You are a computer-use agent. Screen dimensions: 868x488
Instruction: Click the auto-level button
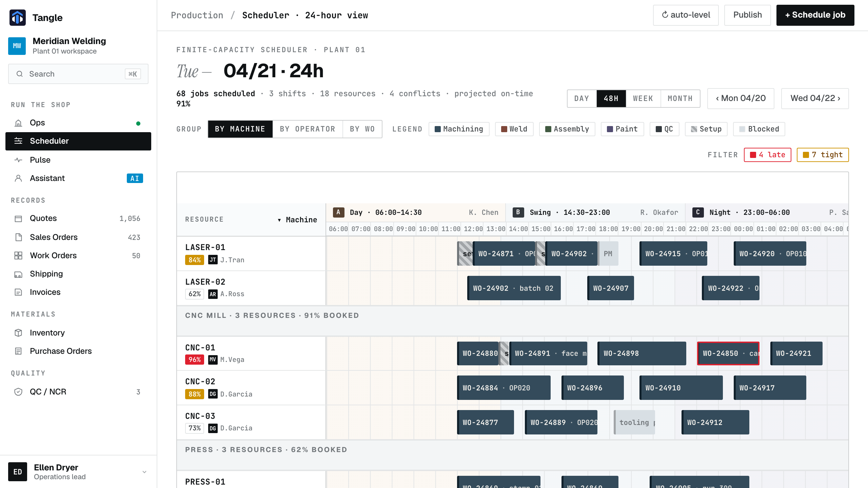pos(686,15)
